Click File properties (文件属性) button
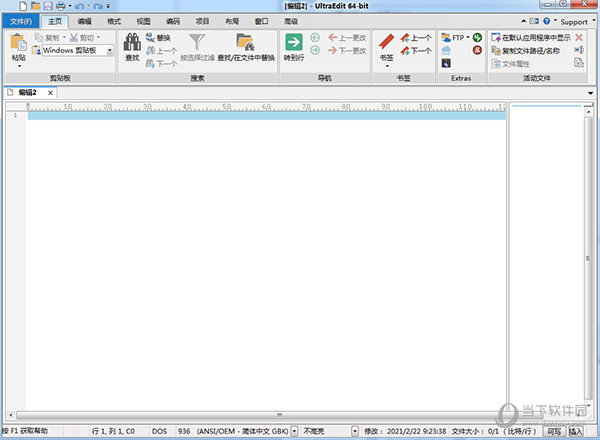Screen dimensions: 600x440 [x=510, y=64]
